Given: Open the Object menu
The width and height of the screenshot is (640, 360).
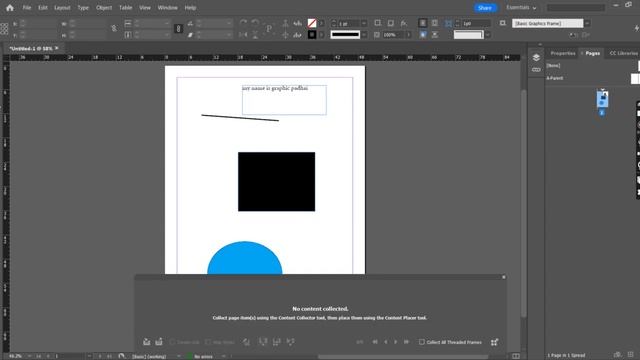Looking at the screenshot, I should (x=104, y=8).
